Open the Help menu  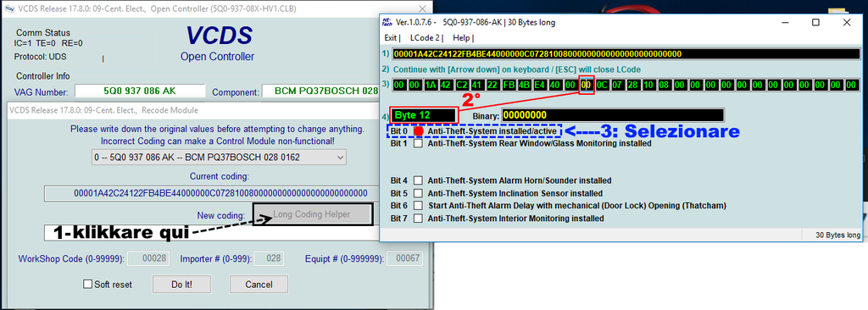point(463,38)
